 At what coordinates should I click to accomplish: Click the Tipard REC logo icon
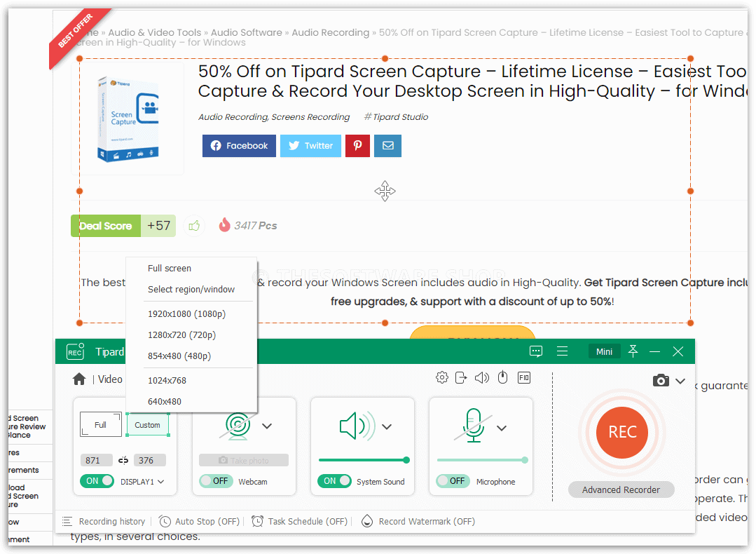[x=75, y=351]
